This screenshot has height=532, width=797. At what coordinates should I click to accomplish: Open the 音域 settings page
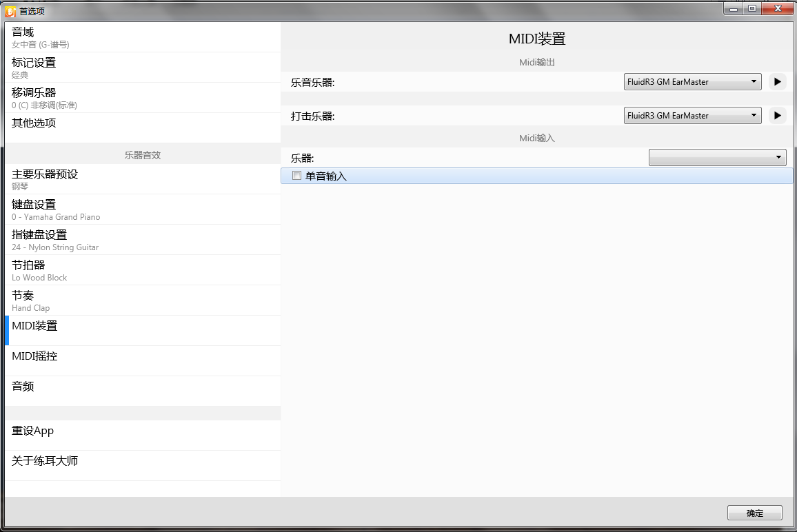pyautogui.click(x=142, y=37)
